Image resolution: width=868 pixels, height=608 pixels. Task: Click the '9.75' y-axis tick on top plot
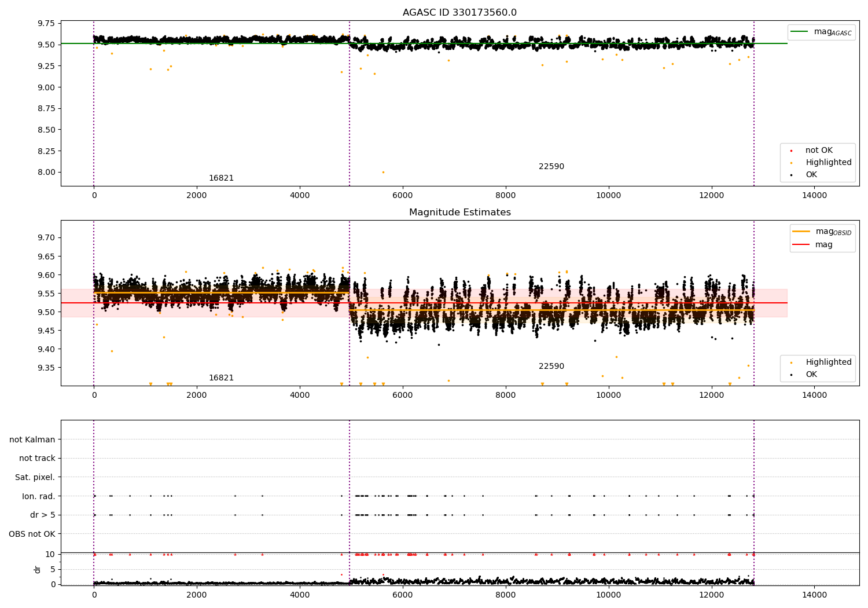pos(46,24)
